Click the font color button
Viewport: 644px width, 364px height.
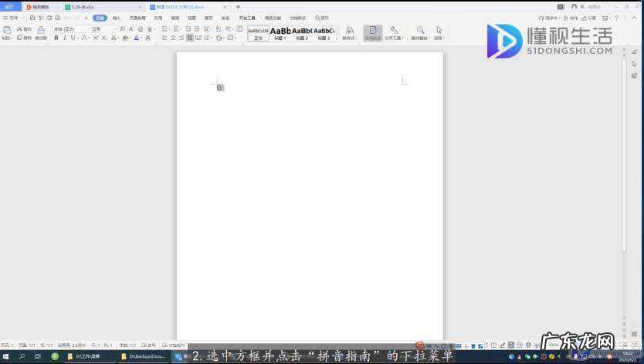click(137, 38)
